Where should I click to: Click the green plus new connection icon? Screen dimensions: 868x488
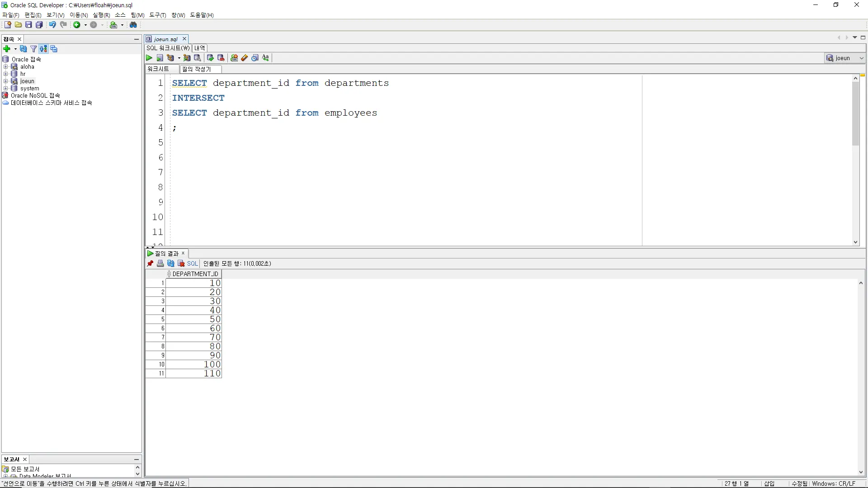click(x=7, y=49)
